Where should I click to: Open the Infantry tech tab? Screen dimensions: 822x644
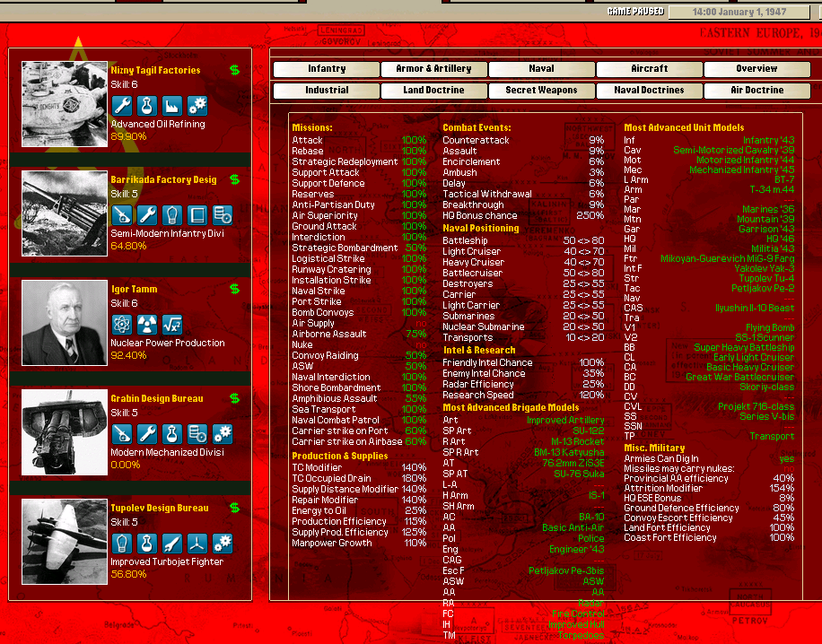(x=327, y=69)
